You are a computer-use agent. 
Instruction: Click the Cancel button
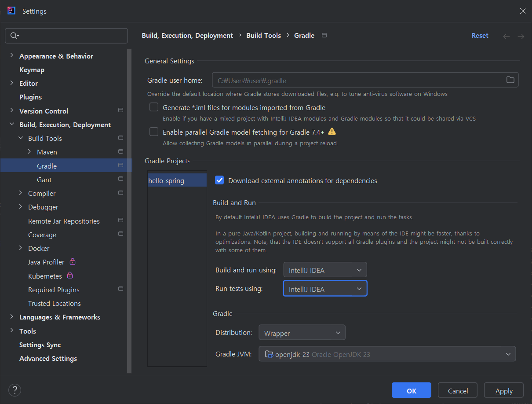pyautogui.click(x=458, y=391)
